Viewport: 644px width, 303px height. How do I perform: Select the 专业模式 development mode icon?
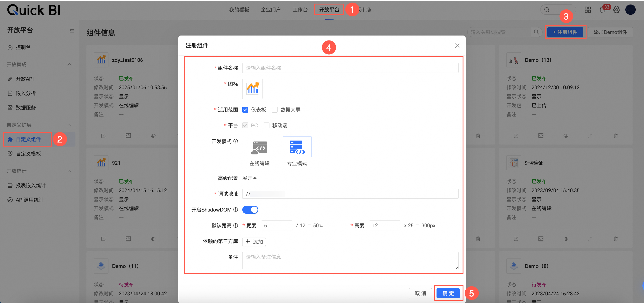(297, 147)
